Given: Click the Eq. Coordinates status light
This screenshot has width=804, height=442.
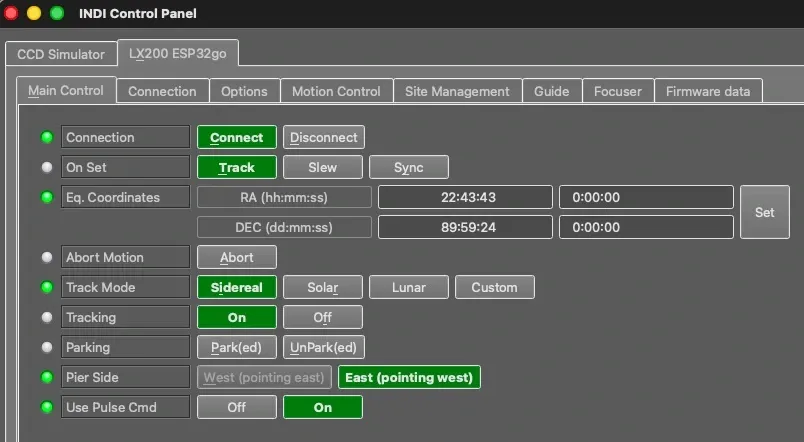Looking at the screenshot, I should pos(47,197).
